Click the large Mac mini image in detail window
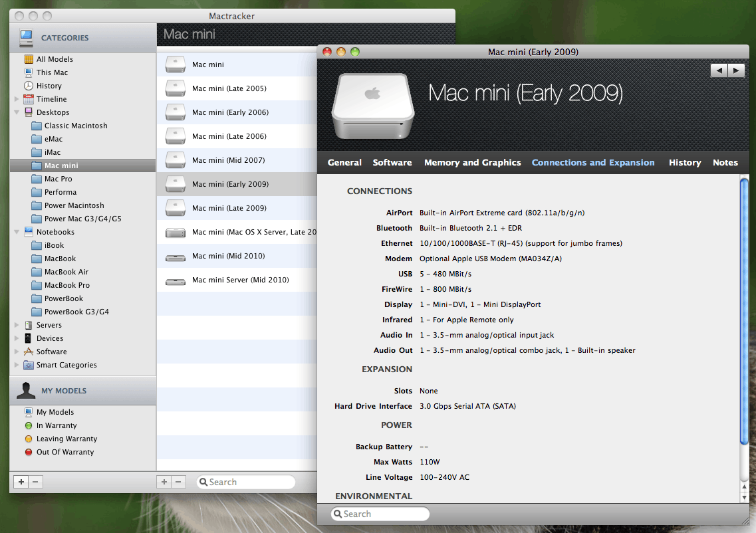Screen dimensions: 756x533 [373, 106]
